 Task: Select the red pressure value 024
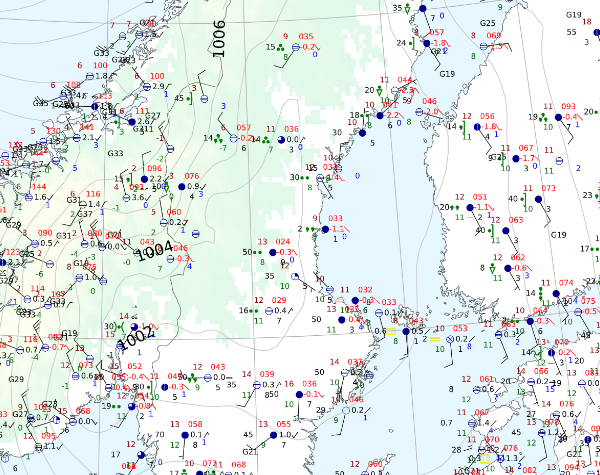[283, 242]
